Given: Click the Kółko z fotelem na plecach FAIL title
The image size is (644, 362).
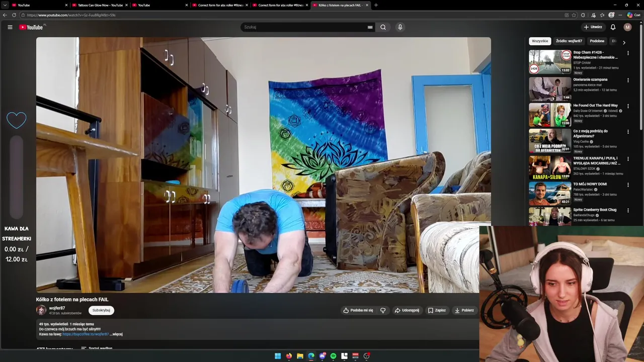Looking at the screenshot, I should [x=72, y=300].
